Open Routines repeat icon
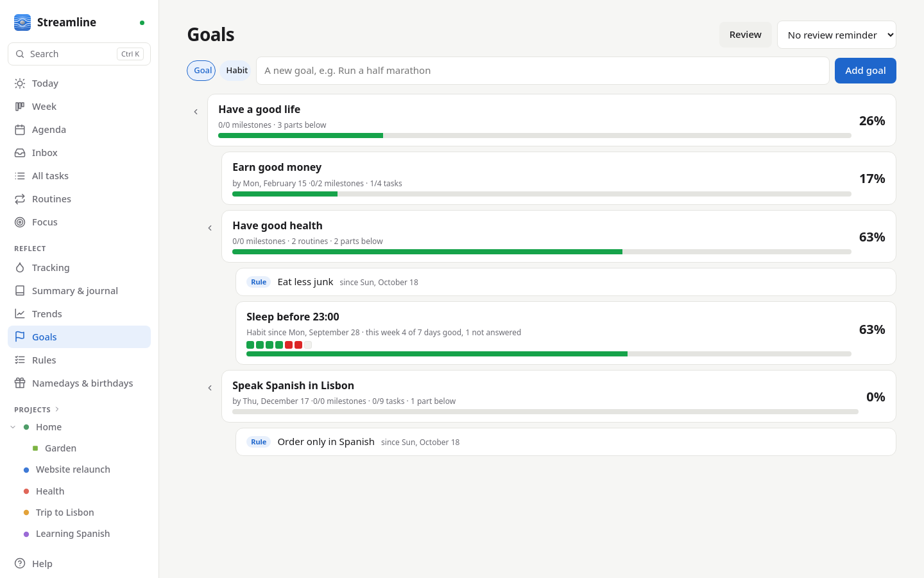Viewport: 924px width, 578px height. point(20,199)
